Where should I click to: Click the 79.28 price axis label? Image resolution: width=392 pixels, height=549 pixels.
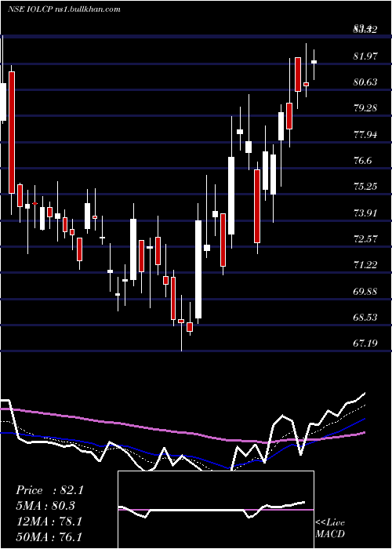pos(365,108)
